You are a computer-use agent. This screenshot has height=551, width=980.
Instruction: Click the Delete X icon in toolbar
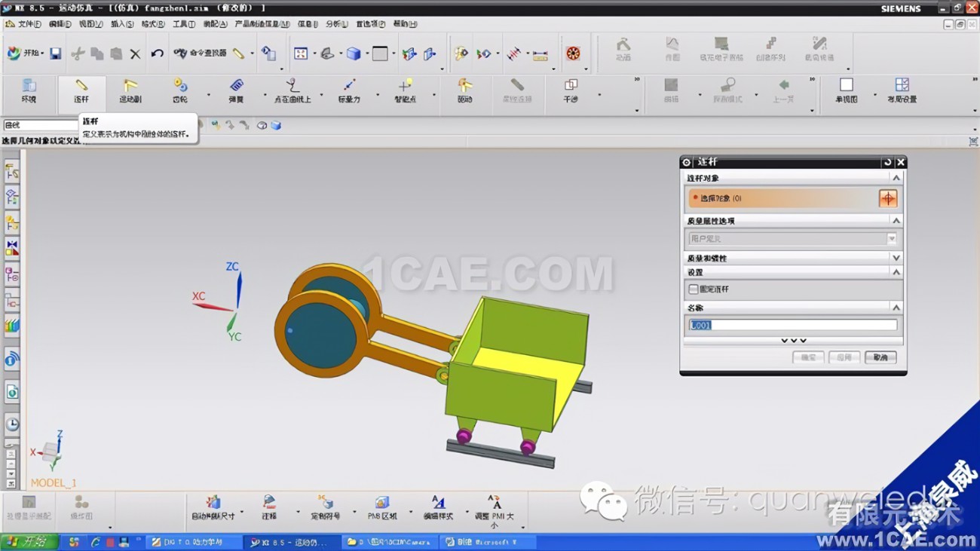click(x=135, y=54)
